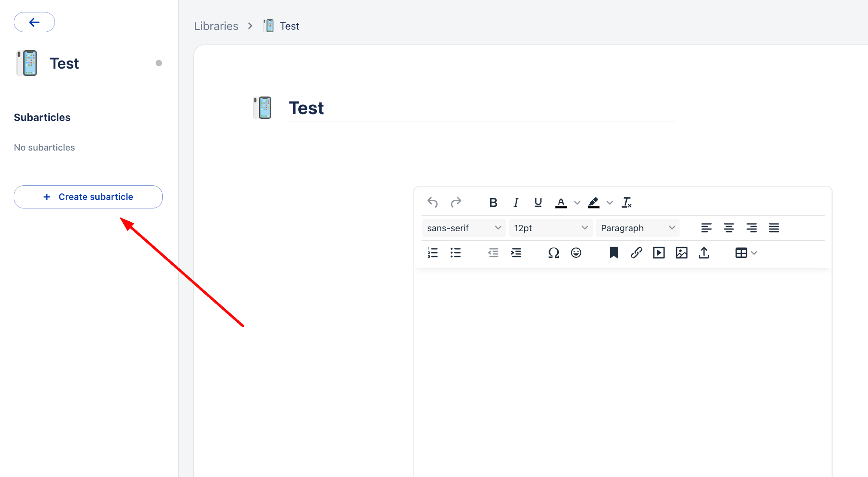This screenshot has width=868, height=477.
Task: Toggle underline text formatting
Action: click(538, 202)
